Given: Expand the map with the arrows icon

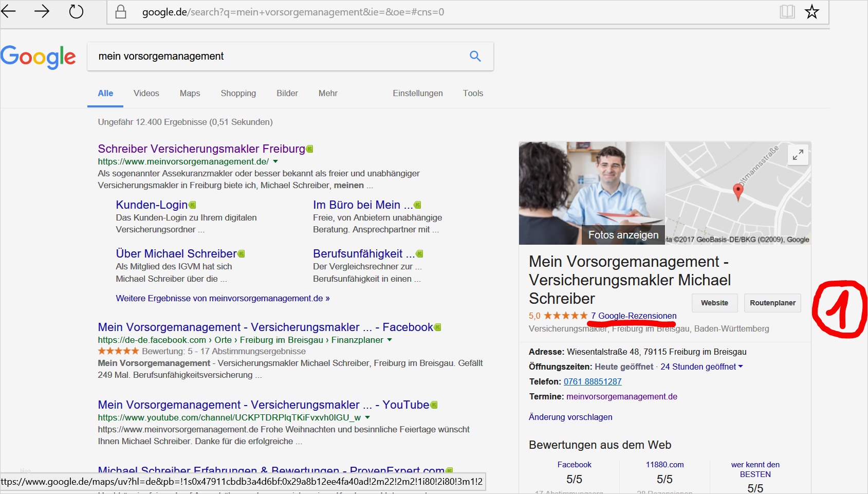Looking at the screenshot, I should click(x=798, y=155).
